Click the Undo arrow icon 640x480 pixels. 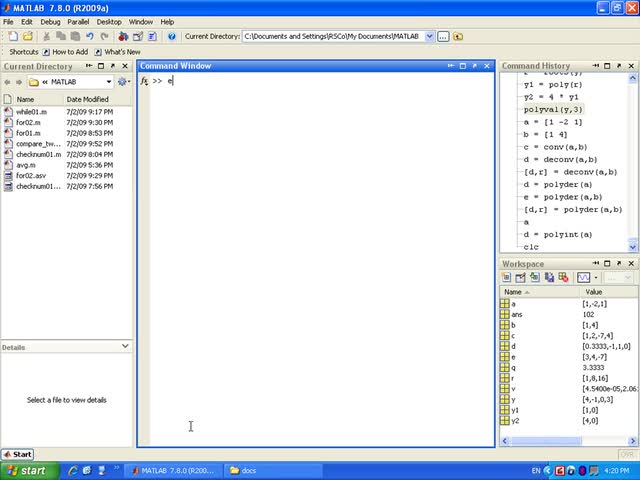(90, 36)
